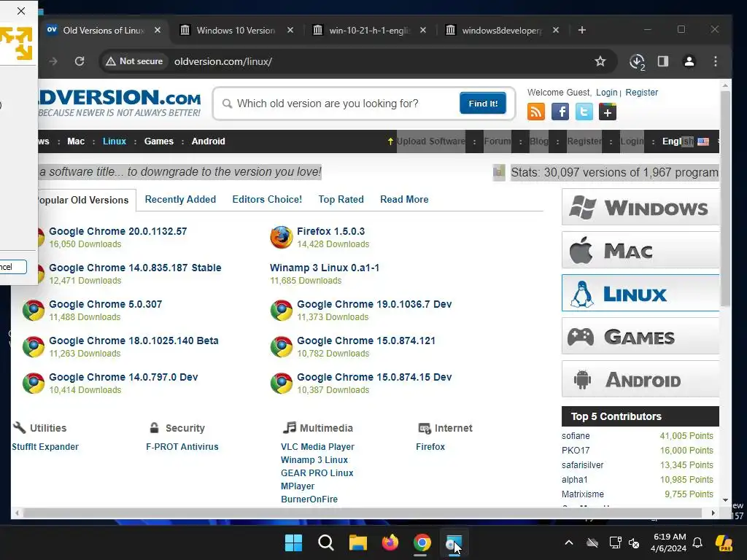The height and width of the screenshot is (560, 747).
Task: Show hidden tray icons chevron
Action: (x=569, y=542)
